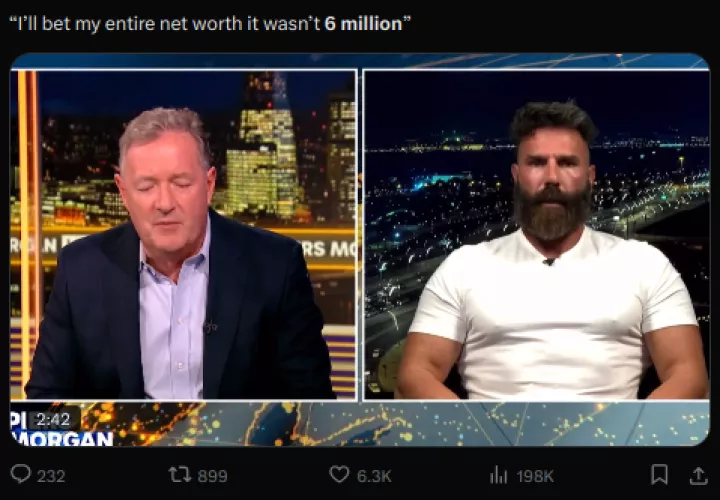
Task: Click the blue banner strip atop the video
Action: tap(360, 61)
